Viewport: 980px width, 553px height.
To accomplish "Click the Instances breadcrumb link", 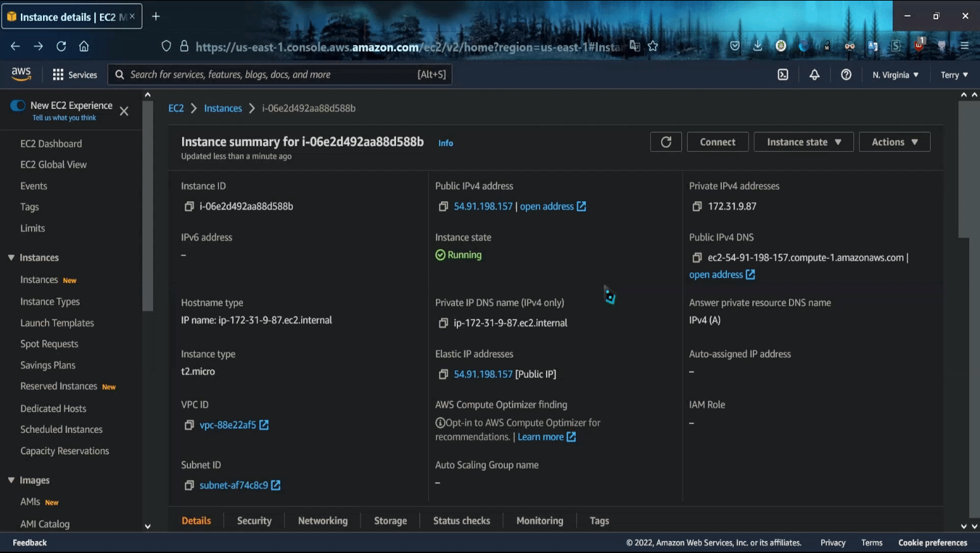I will [x=223, y=108].
